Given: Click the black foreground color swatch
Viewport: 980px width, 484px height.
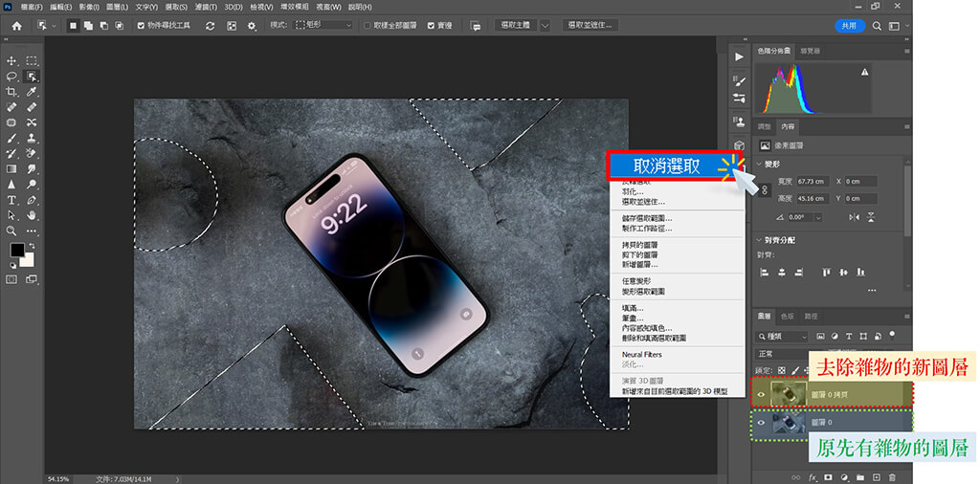Looking at the screenshot, I should tap(17, 250).
